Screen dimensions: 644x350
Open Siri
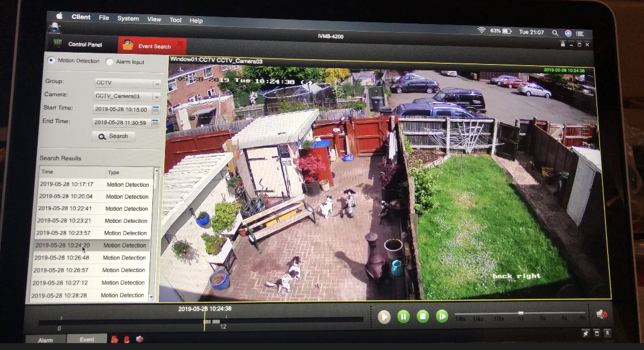pos(568,33)
